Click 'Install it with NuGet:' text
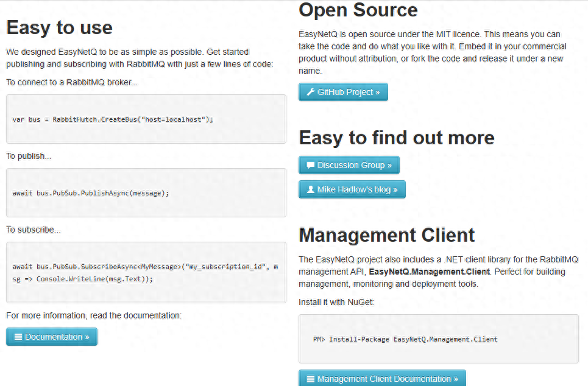588x386 pixels. tap(336, 302)
